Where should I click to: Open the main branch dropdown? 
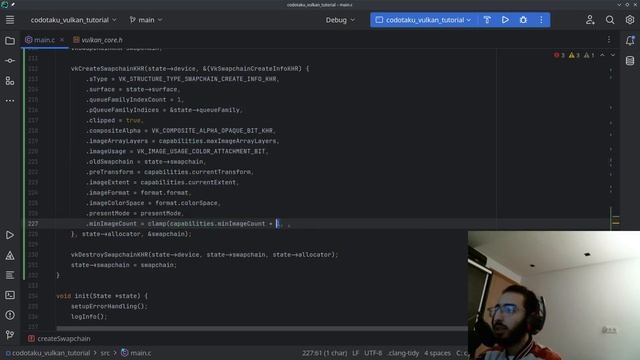point(146,20)
